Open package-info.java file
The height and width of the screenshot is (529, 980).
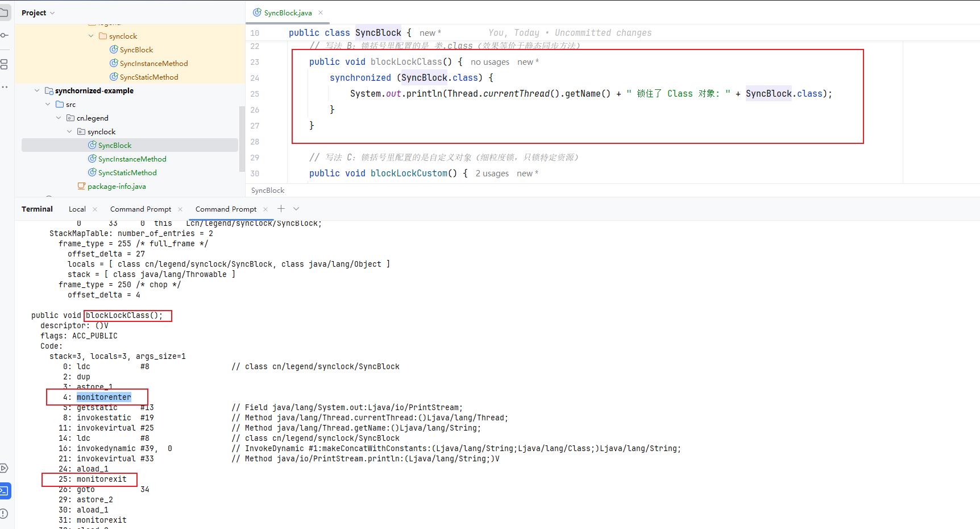pos(117,186)
